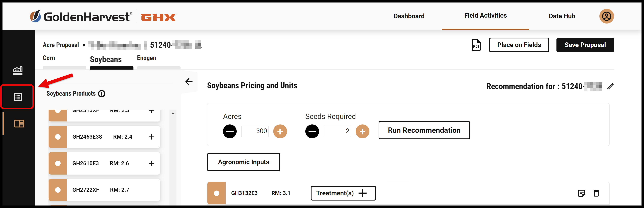Image resolution: width=644 pixels, height=208 pixels.
Task: Delete the GH3132E3 product row
Action: pyautogui.click(x=596, y=193)
